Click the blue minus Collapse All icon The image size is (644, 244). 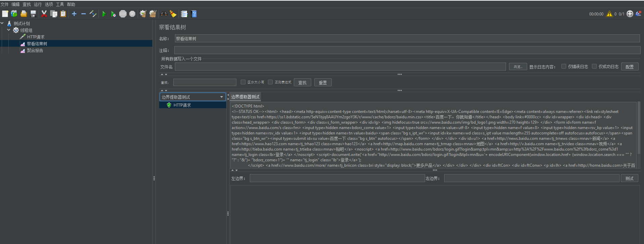(x=84, y=14)
